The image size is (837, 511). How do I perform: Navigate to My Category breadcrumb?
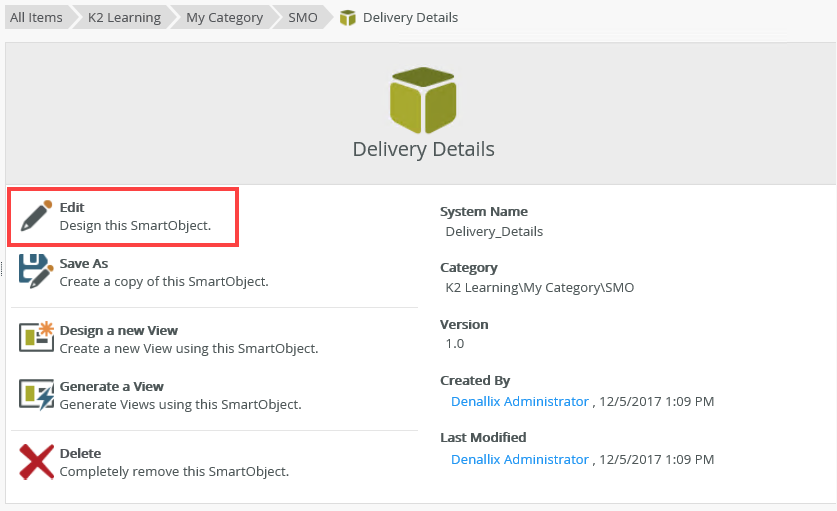click(224, 18)
